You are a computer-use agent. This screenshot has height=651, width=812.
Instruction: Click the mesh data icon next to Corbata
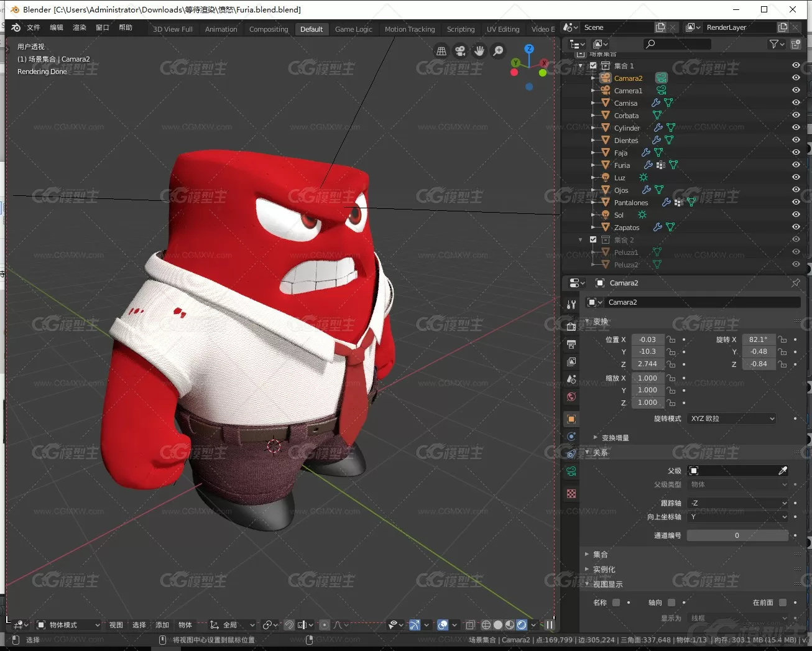(657, 115)
